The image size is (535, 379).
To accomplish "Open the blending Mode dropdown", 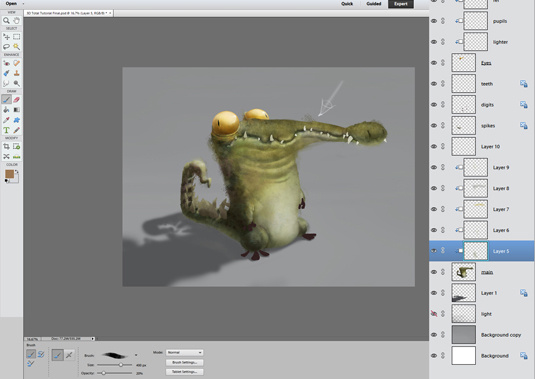I will (184, 352).
